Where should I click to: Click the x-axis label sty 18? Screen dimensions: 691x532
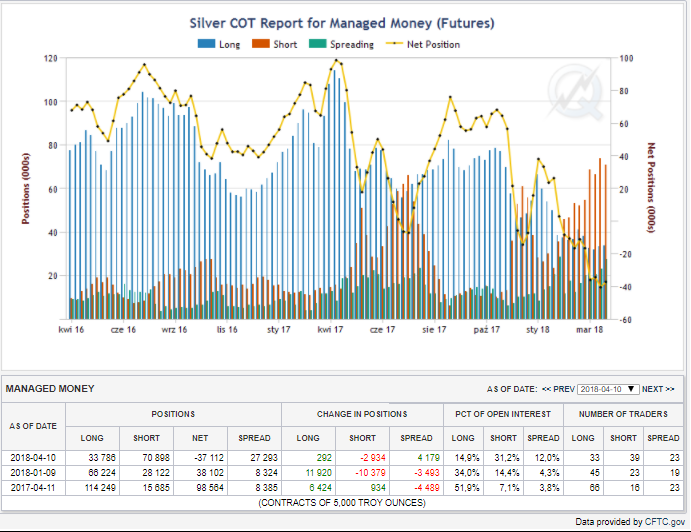(x=538, y=330)
